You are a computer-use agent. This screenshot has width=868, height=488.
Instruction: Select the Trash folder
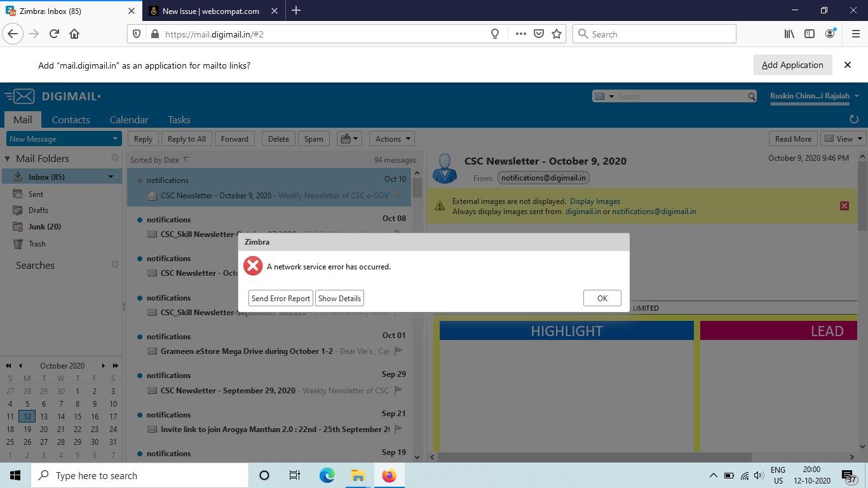coord(36,243)
